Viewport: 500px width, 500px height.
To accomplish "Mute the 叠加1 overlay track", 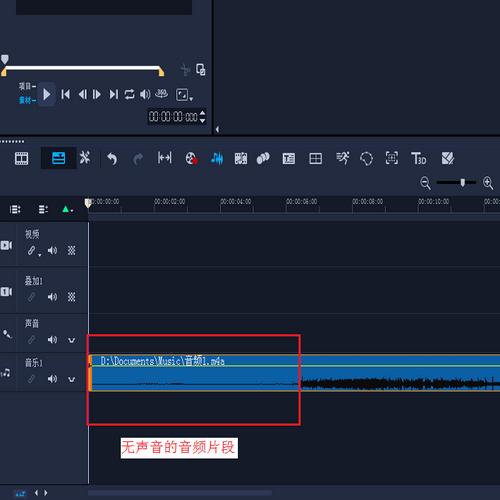I will (x=52, y=297).
